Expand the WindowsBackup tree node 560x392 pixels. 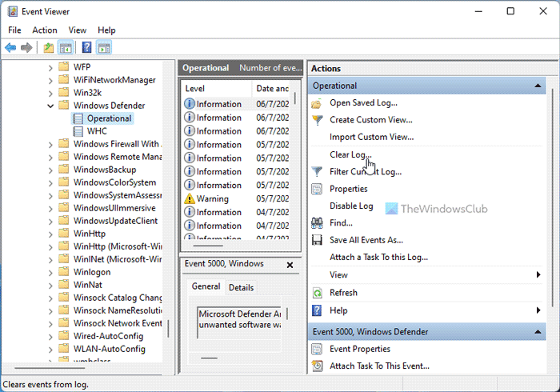[x=50, y=170]
